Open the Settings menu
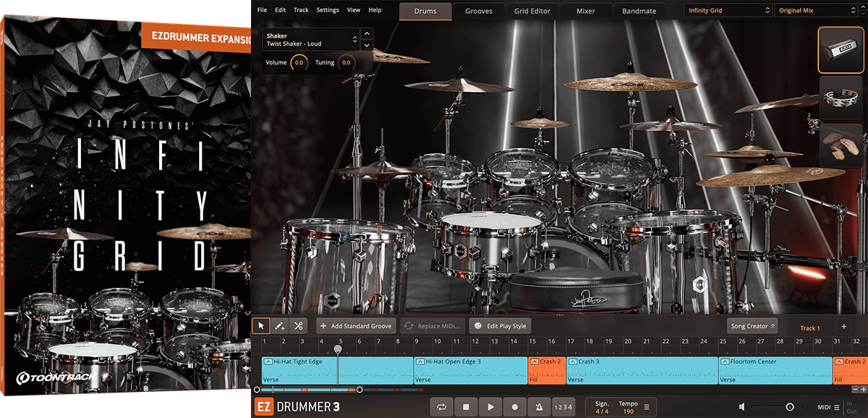This screenshot has height=418, width=868. click(327, 10)
